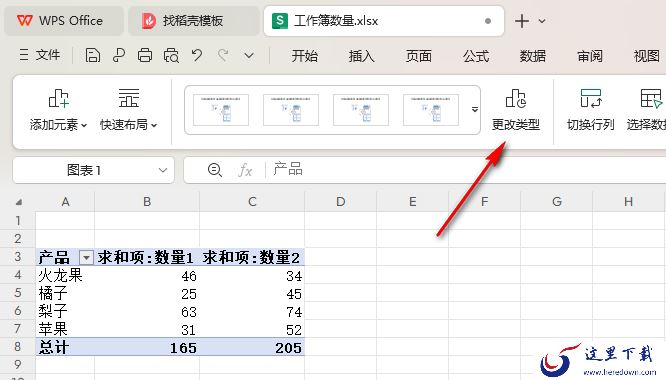Select the 总计 cell

click(65, 347)
